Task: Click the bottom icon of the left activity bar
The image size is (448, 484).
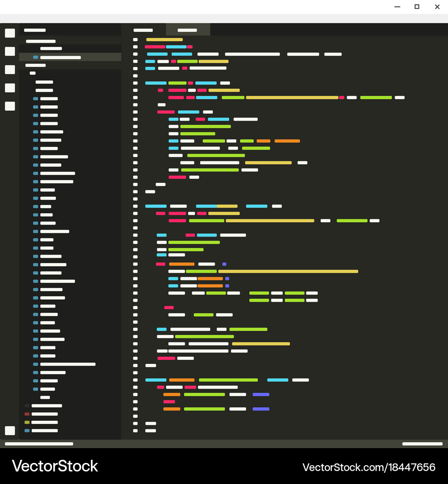Action: [x=10, y=431]
